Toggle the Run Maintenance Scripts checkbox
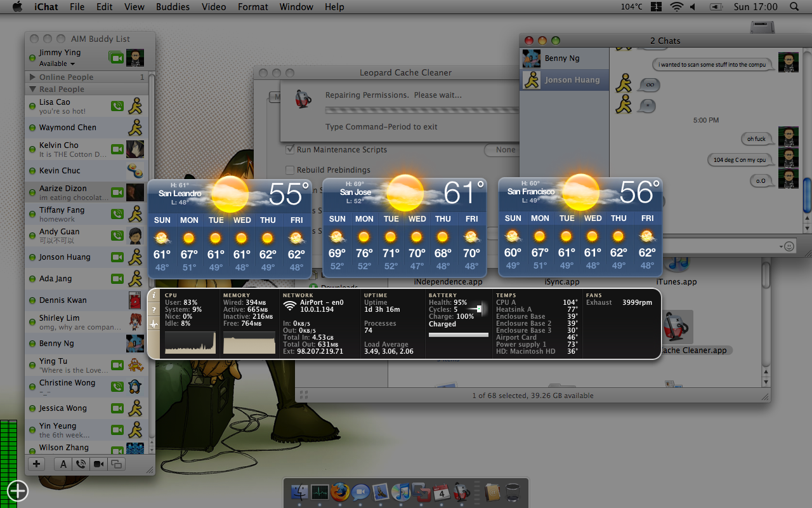Image resolution: width=812 pixels, height=508 pixels. point(290,150)
